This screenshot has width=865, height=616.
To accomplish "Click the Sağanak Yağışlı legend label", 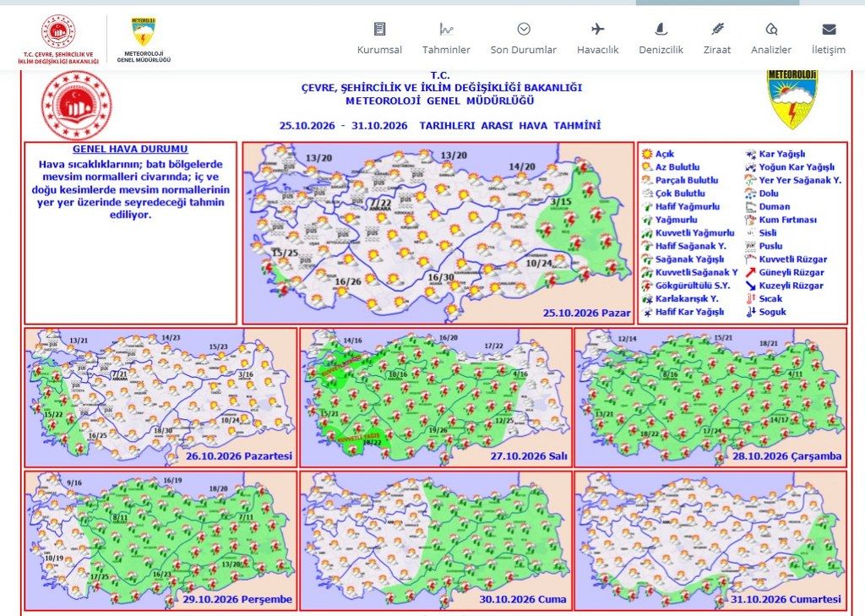I will (x=689, y=259).
